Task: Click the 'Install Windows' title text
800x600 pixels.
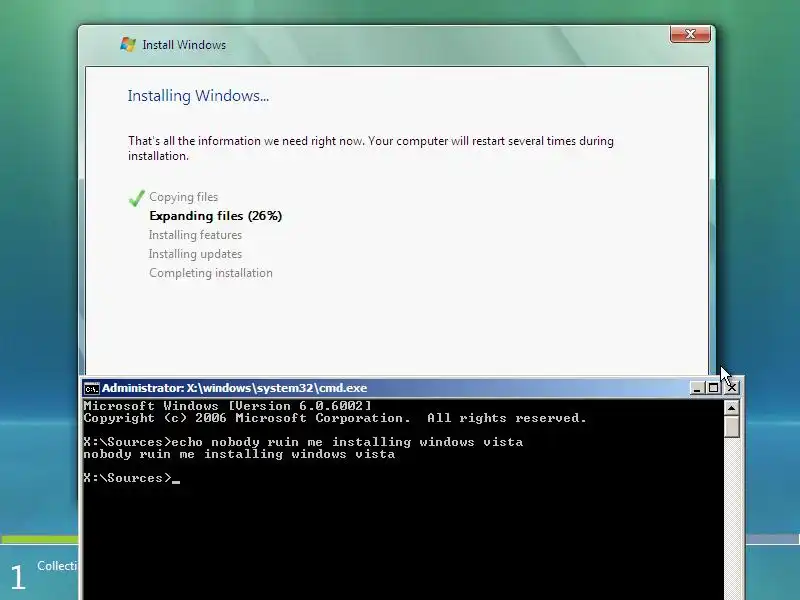Action: 184,45
